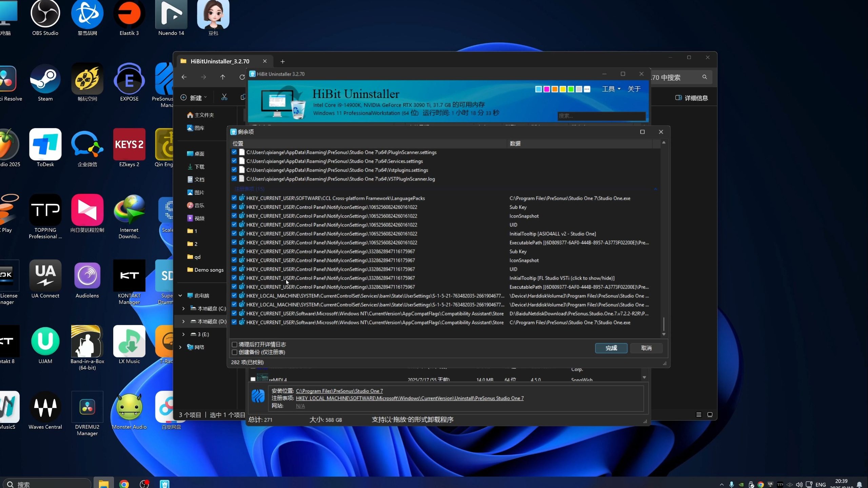Open KONTAKT Manager desktop icon

click(x=129, y=282)
